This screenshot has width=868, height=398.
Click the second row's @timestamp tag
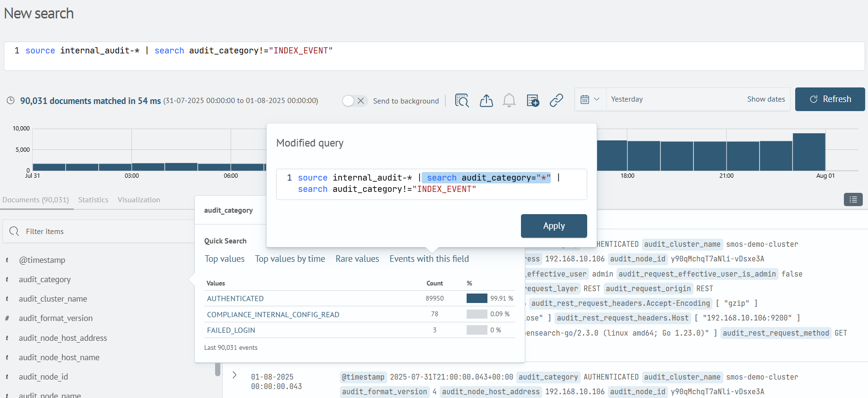coord(363,377)
